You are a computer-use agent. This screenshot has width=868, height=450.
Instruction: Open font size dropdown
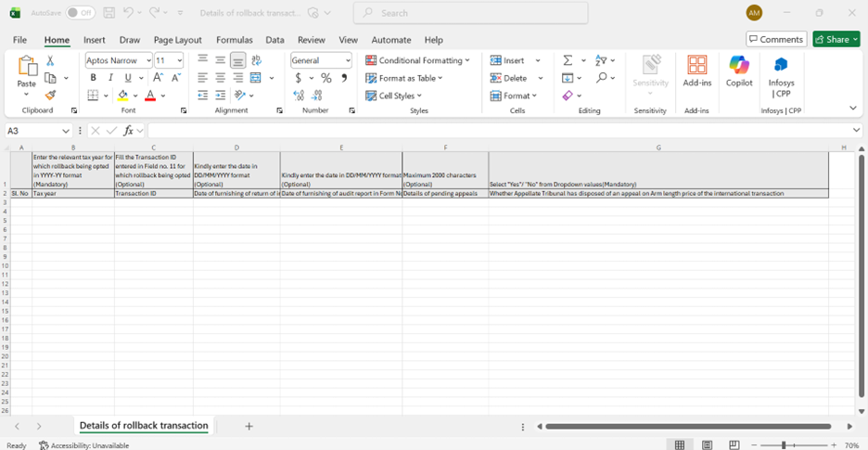(179, 60)
